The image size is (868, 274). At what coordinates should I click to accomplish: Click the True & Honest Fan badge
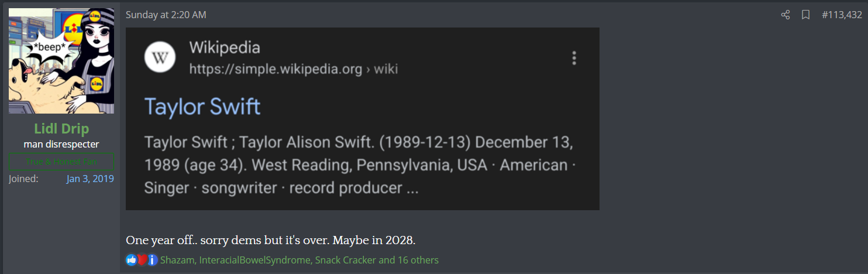point(61,162)
